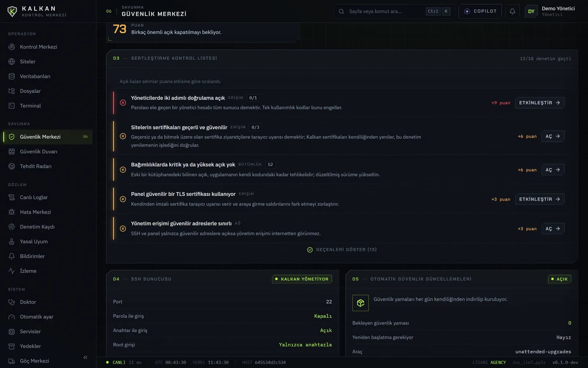Image resolution: width=588 pixels, height=368 pixels.
Task: Open the Siteler globe icon
Action: 12,61
